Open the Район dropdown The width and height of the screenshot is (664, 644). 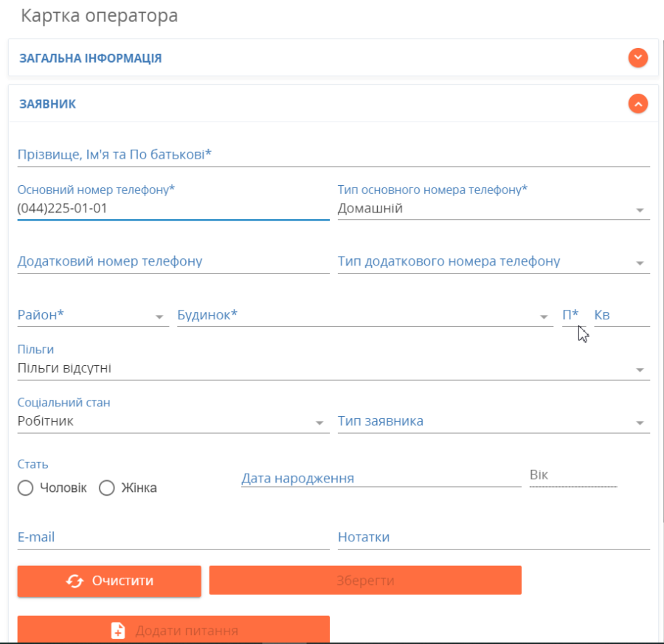click(x=159, y=317)
